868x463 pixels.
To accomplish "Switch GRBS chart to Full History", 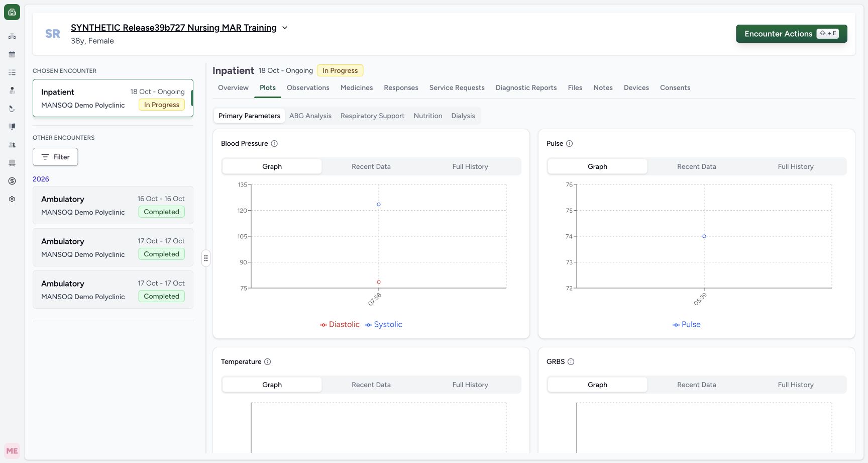I will click(796, 385).
